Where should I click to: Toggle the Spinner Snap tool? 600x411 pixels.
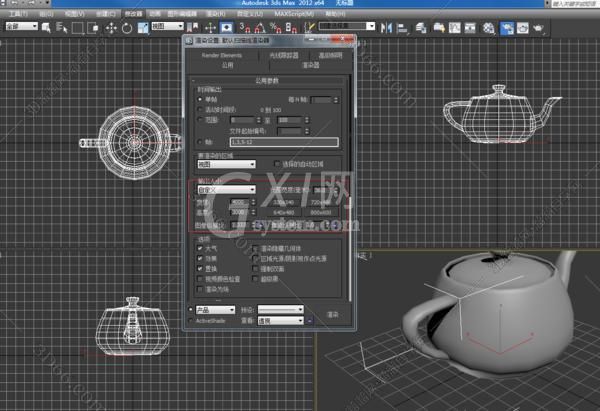point(291,28)
